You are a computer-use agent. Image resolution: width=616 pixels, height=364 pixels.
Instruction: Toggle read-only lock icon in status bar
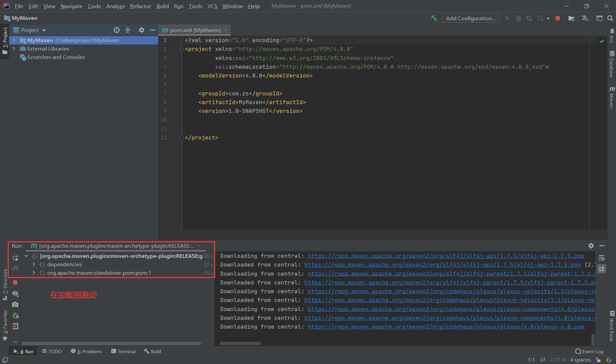(x=598, y=360)
